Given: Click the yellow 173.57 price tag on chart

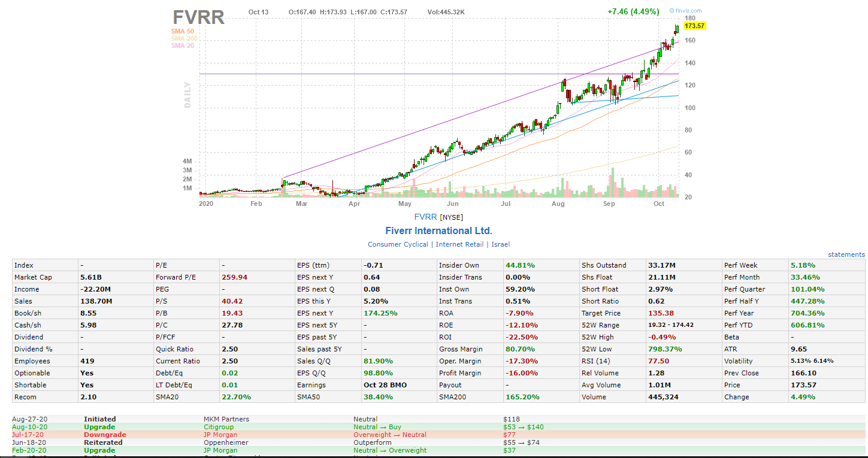Looking at the screenshot, I should click(694, 26).
